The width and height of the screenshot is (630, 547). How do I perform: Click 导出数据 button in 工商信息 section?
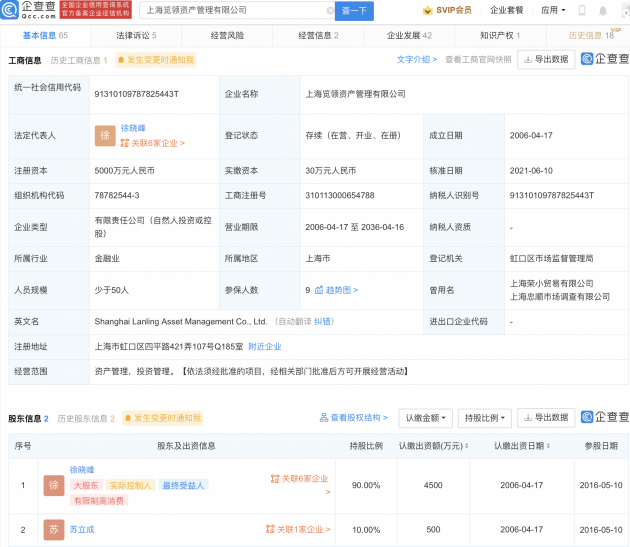coord(546,59)
